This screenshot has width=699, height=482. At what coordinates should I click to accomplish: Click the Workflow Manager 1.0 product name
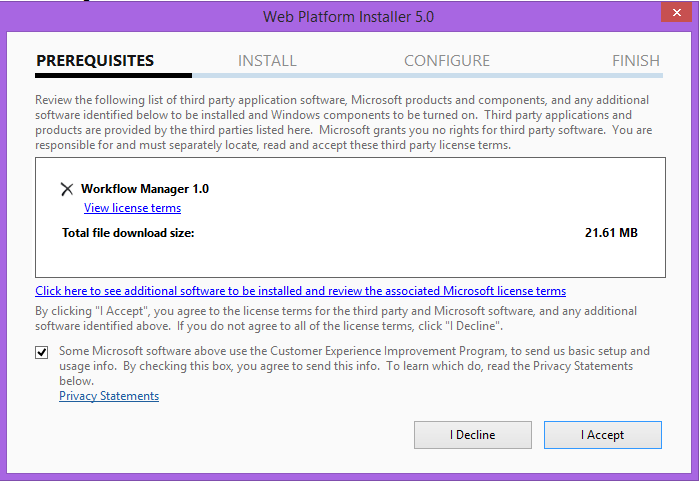click(x=145, y=189)
